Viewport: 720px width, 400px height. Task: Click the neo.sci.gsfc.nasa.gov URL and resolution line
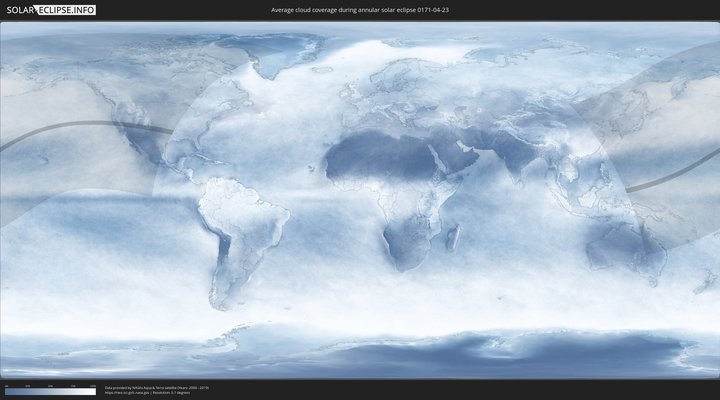tap(147, 393)
